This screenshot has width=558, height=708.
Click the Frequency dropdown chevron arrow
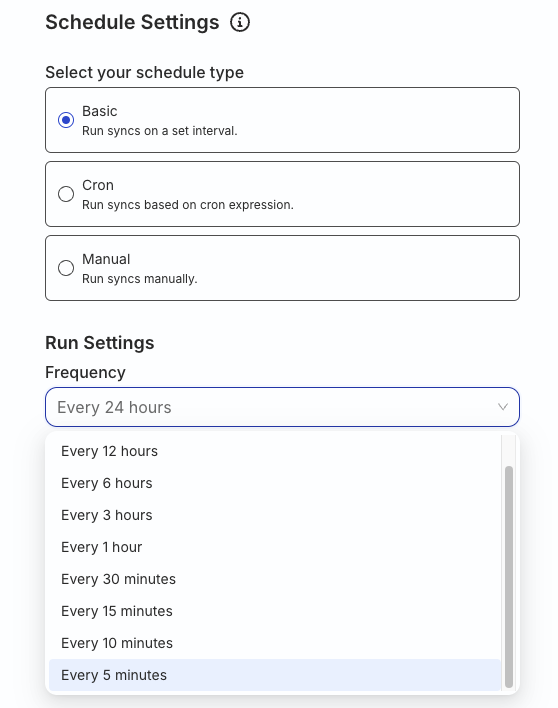click(502, 407)
